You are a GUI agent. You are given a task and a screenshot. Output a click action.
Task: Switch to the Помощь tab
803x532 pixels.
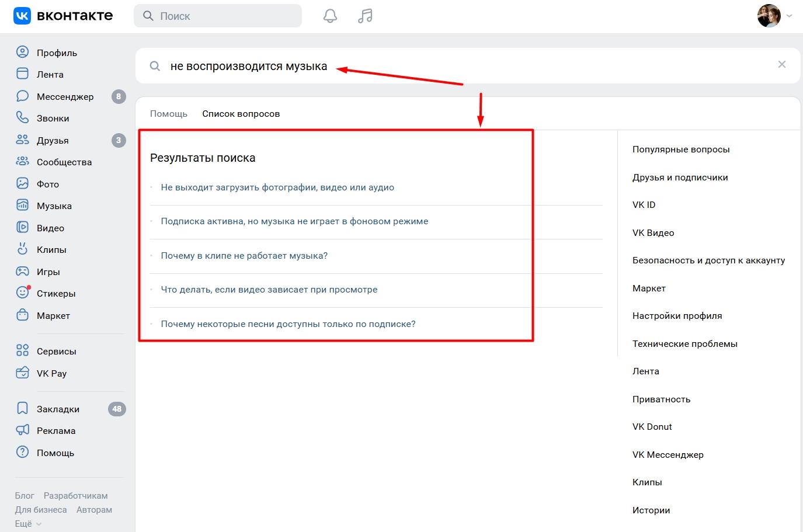click(169, 114)
